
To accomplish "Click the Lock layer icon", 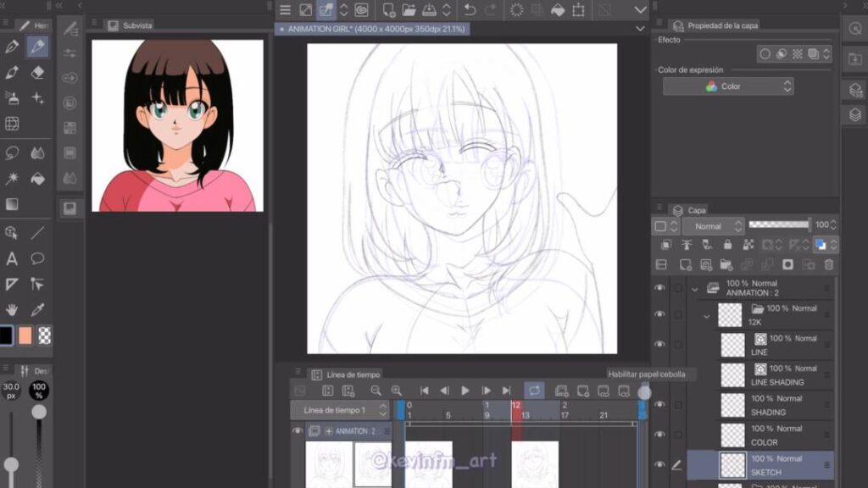I will 727,244.
